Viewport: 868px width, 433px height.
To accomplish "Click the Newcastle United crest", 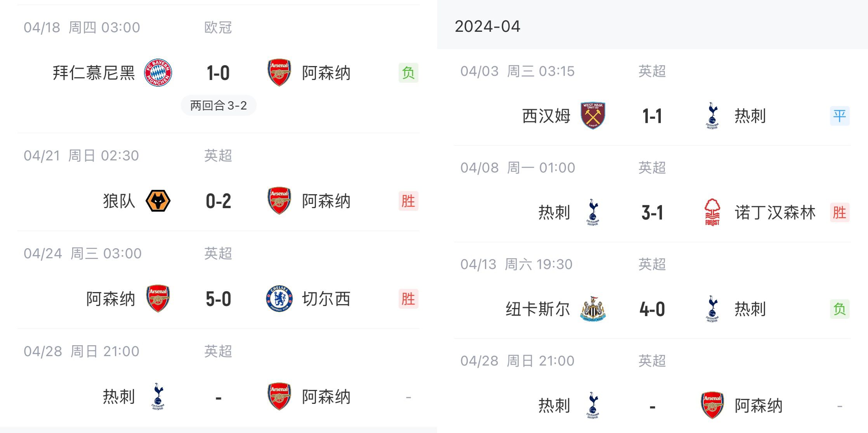I will 593,309.
